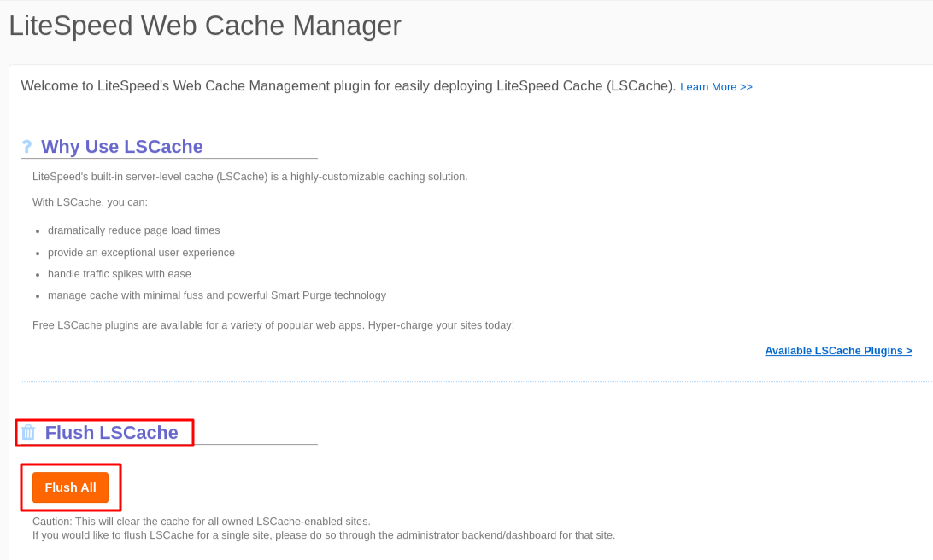Image resolution: width=933 pixels, height=560 pixels.
Task: Click the 'LiteSpeed's built-in server-level cache' sentence
Action: point(249,177)
